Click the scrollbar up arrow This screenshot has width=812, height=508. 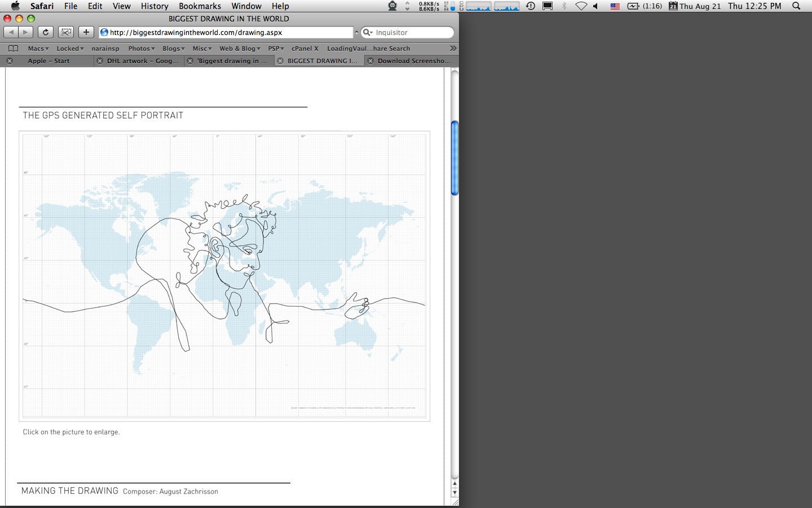tap(454, 484)
